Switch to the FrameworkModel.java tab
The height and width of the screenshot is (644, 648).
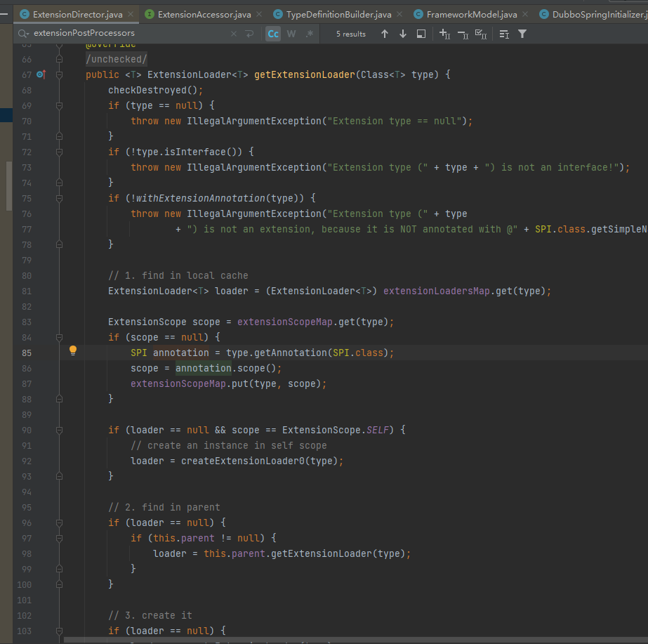(x=471, y=15)
